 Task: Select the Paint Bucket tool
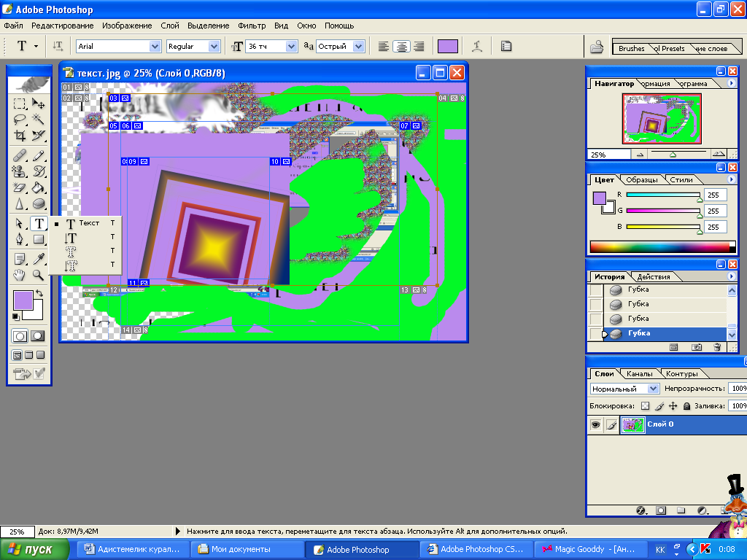pyautogui.click(x=39, y=187)
